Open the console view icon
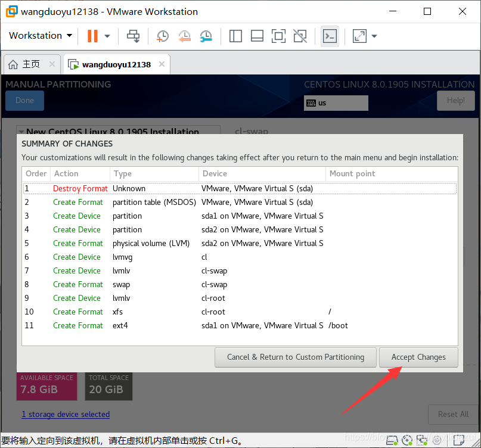Screen dimensions: 481x448 pos(330,36)
